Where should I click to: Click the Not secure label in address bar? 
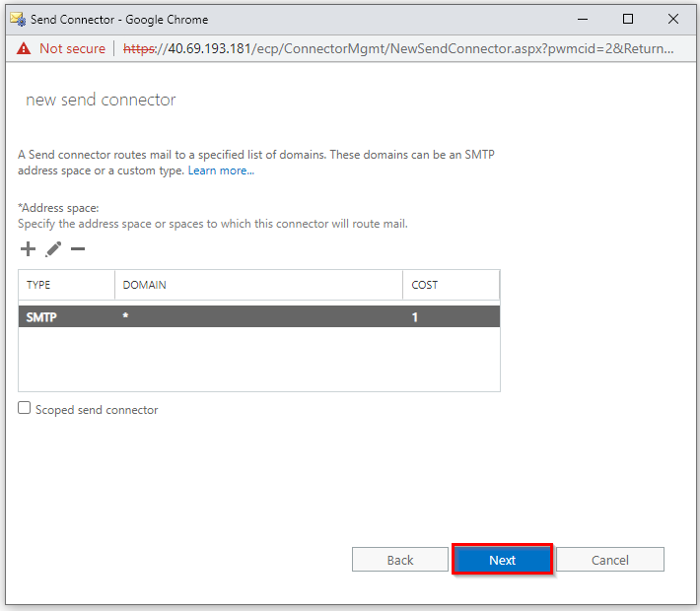point(72,48)
